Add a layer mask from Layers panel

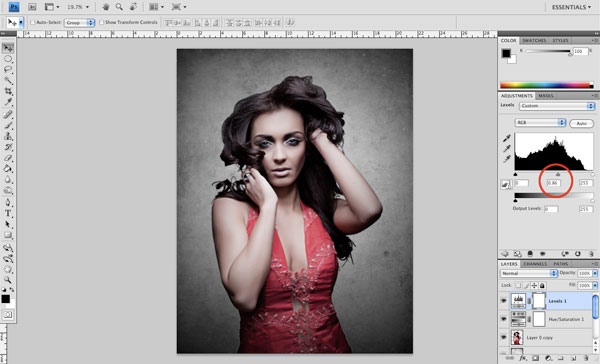(535, 358)
